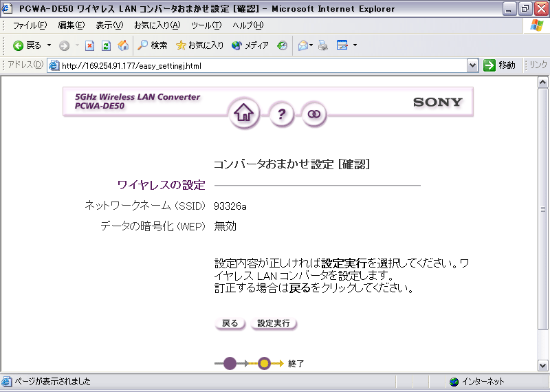This screenshot has width=550, height=392.
Task: Click the データの暗号化 (WEP) label
Action: 153,226
